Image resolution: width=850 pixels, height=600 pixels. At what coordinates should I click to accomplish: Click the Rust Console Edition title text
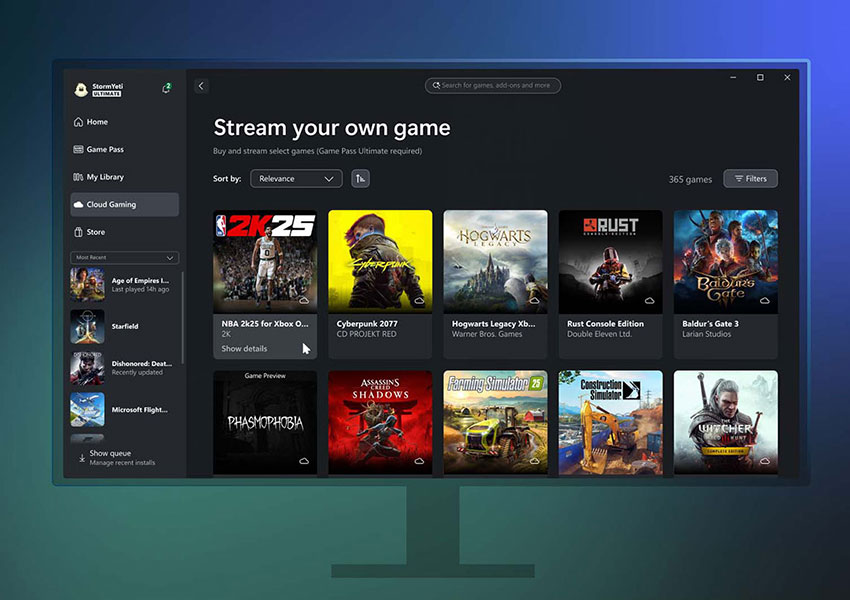(x=606, y=324)
